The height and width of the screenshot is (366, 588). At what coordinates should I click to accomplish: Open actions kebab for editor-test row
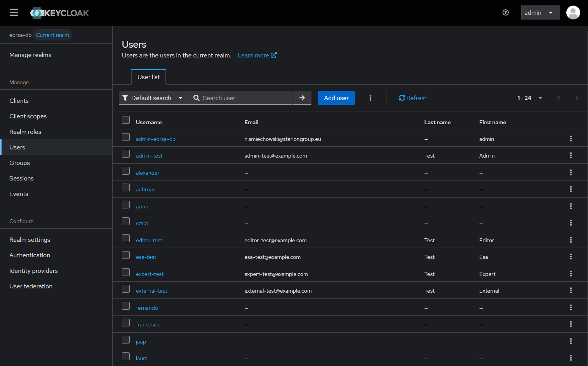(571, 240)
